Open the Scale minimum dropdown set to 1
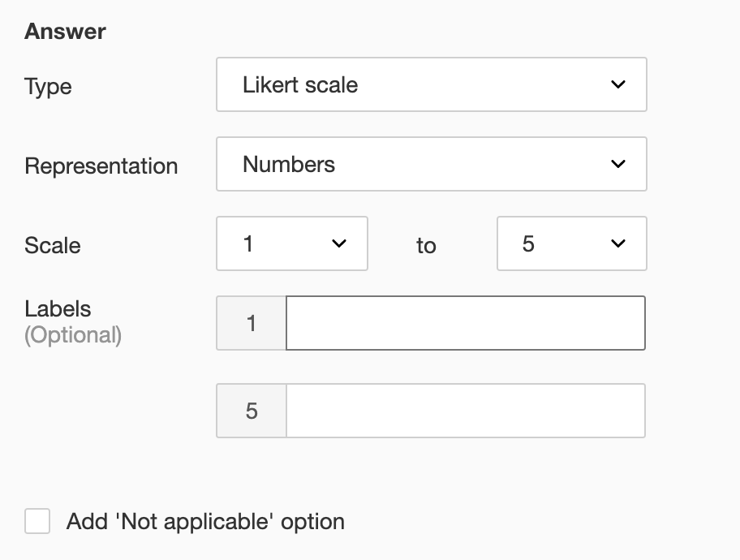The height and width of the screenshot is (560, 740). coord(291,243)
